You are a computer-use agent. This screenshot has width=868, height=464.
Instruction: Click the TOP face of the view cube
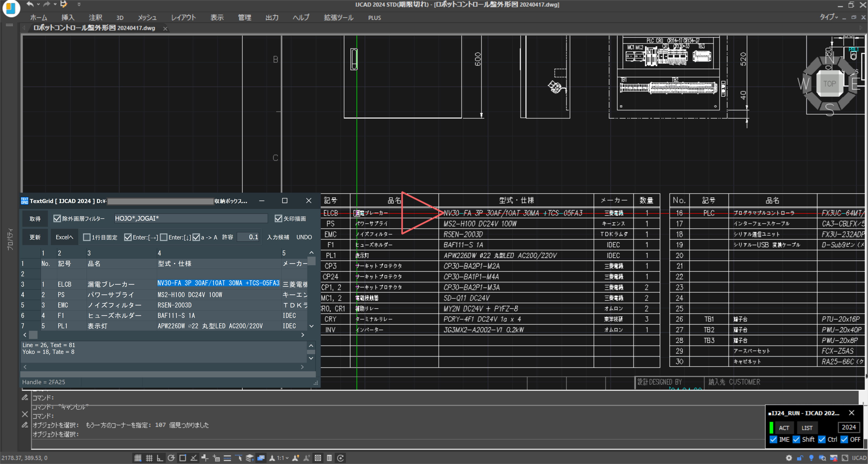(x=829, y=84)
